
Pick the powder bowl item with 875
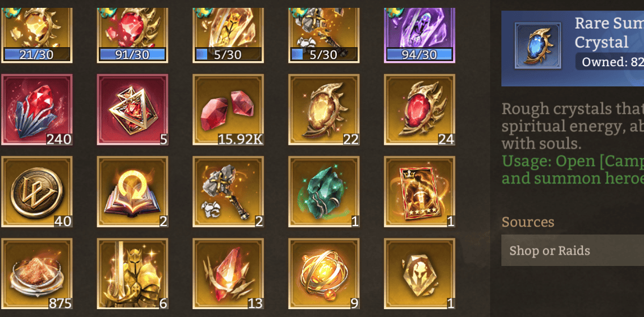[x=37, y=274]
